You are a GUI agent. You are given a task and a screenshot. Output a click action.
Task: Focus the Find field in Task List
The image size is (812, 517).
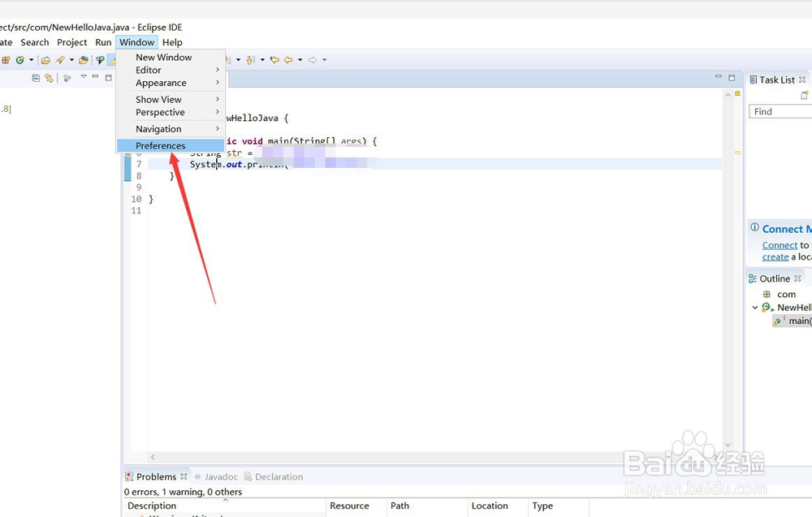(780, 112)
